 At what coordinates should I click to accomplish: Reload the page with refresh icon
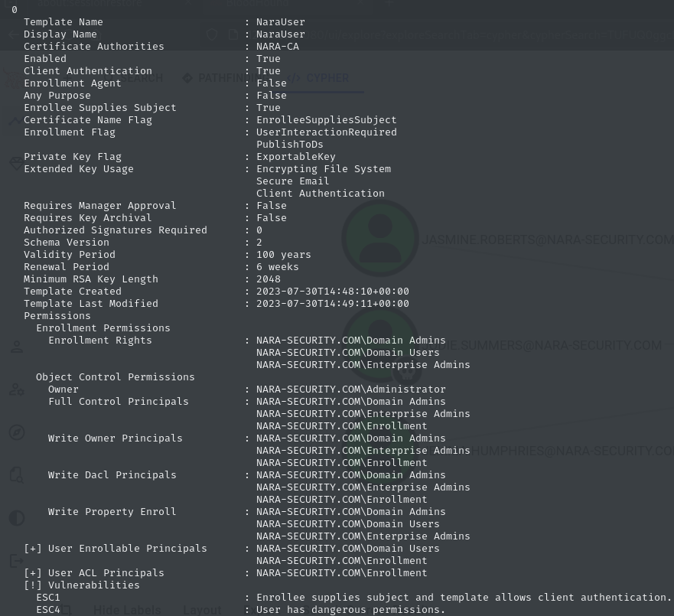pos(212,34)
